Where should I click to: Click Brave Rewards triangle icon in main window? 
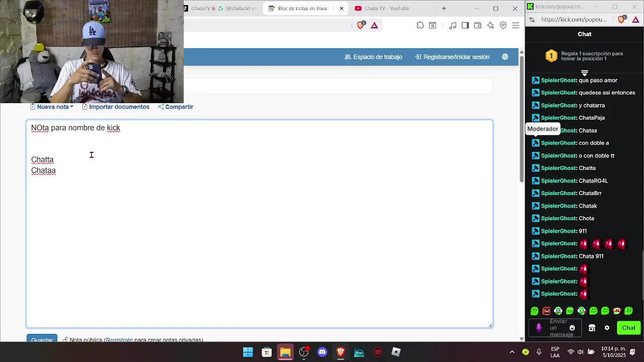tap(374, 26)
